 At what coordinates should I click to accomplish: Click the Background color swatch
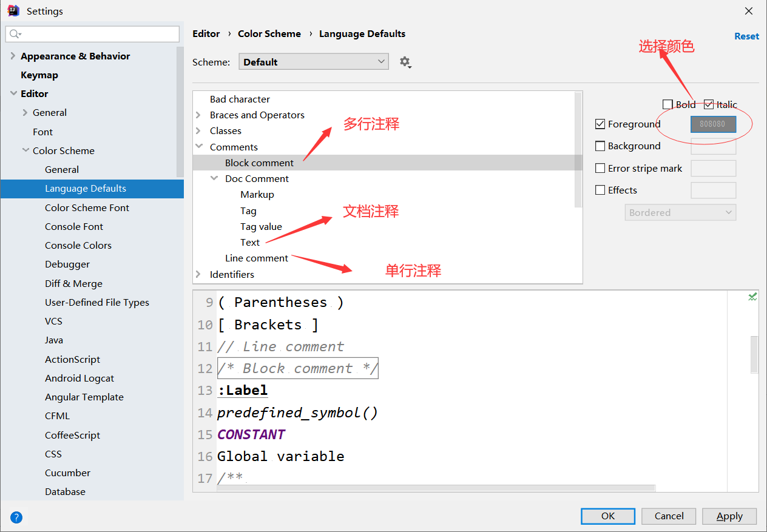(713, 146)
